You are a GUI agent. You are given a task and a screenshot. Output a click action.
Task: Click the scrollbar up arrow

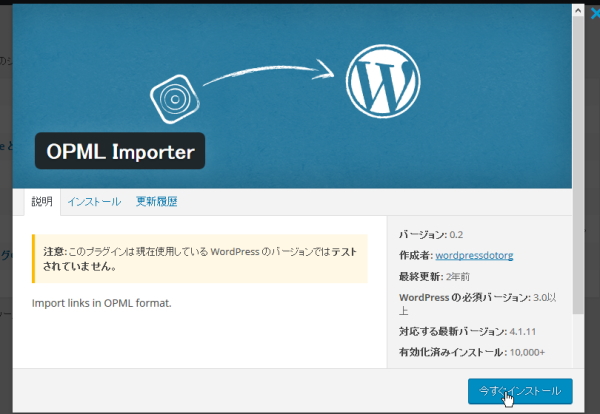(578, 11)
